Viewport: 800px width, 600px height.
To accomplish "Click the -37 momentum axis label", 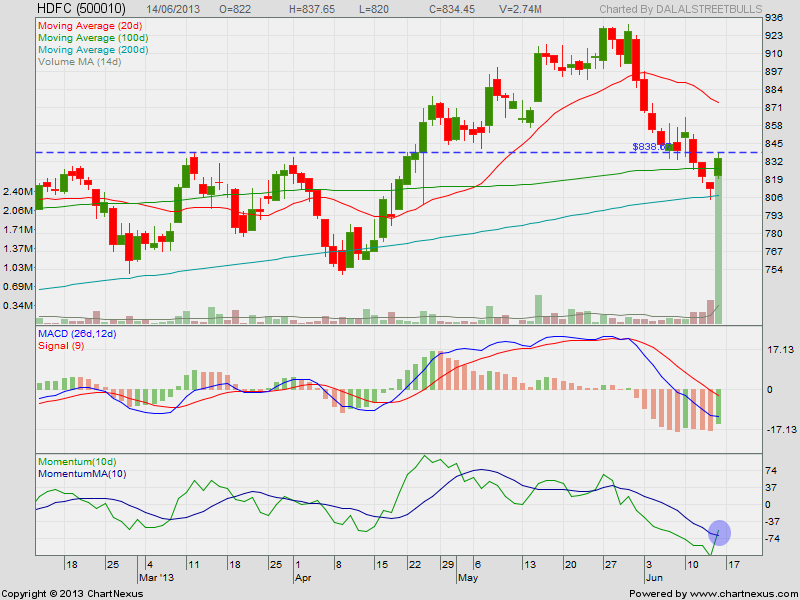I will [772, 521].
